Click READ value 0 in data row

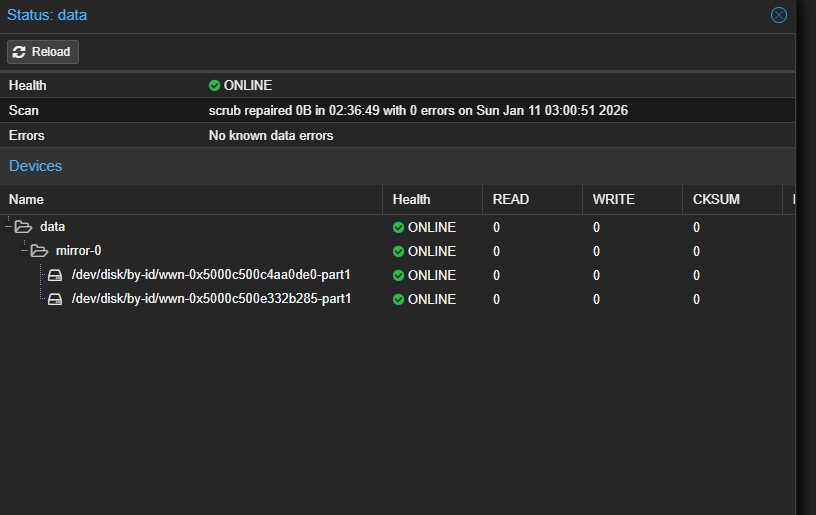coord(496,227)
